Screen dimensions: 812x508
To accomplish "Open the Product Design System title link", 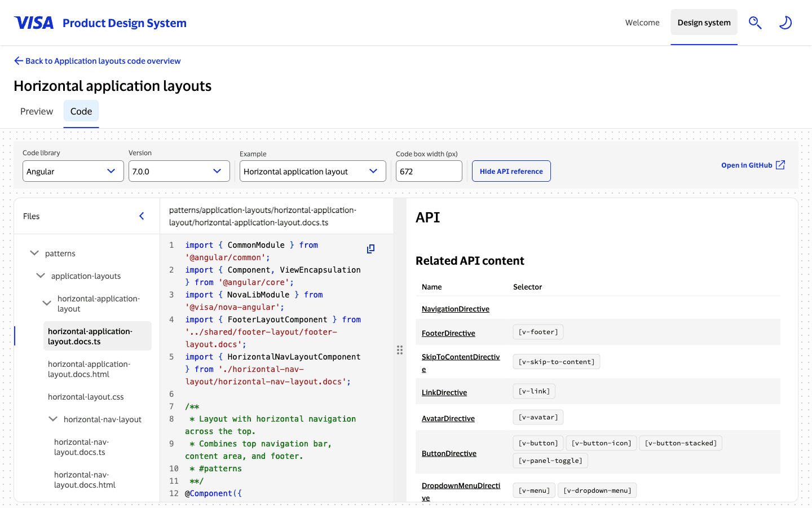I will pos(125,23).
